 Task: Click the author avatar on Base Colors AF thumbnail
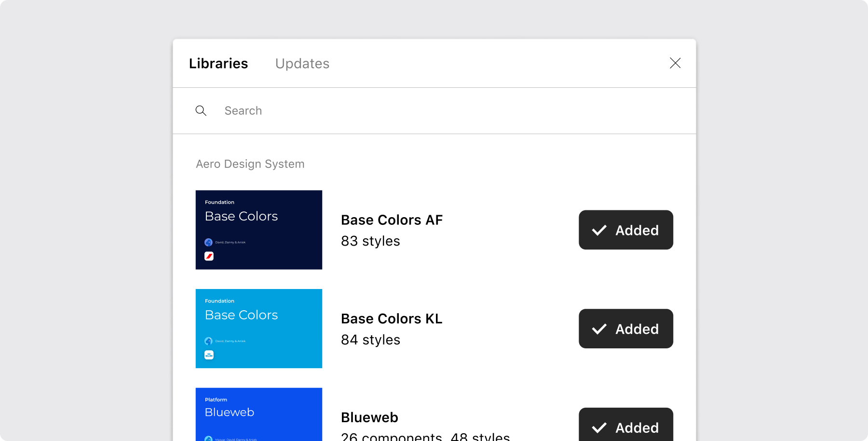208,242
